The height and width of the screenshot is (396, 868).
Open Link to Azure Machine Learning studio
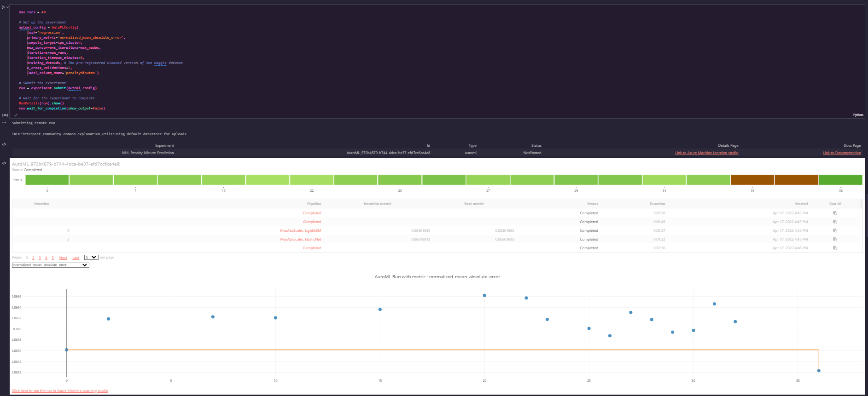(x=706, y=153)
